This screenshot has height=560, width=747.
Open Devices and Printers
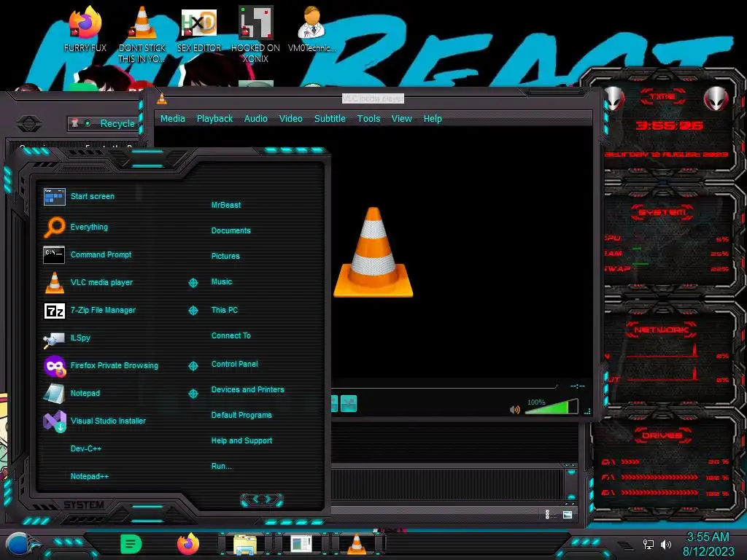[248, 389]
